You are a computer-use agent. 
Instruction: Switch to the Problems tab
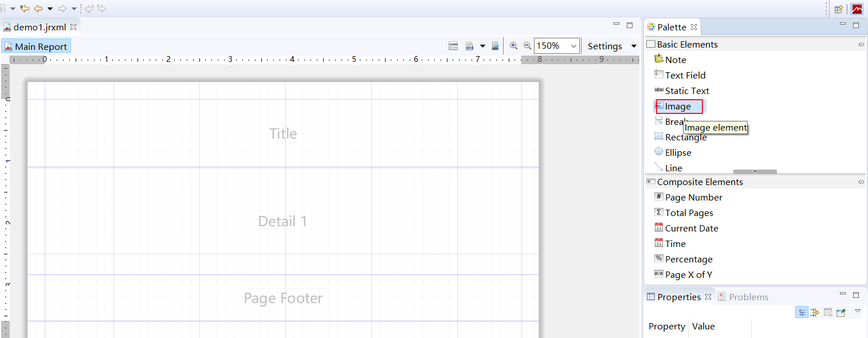tap(743, 297)
